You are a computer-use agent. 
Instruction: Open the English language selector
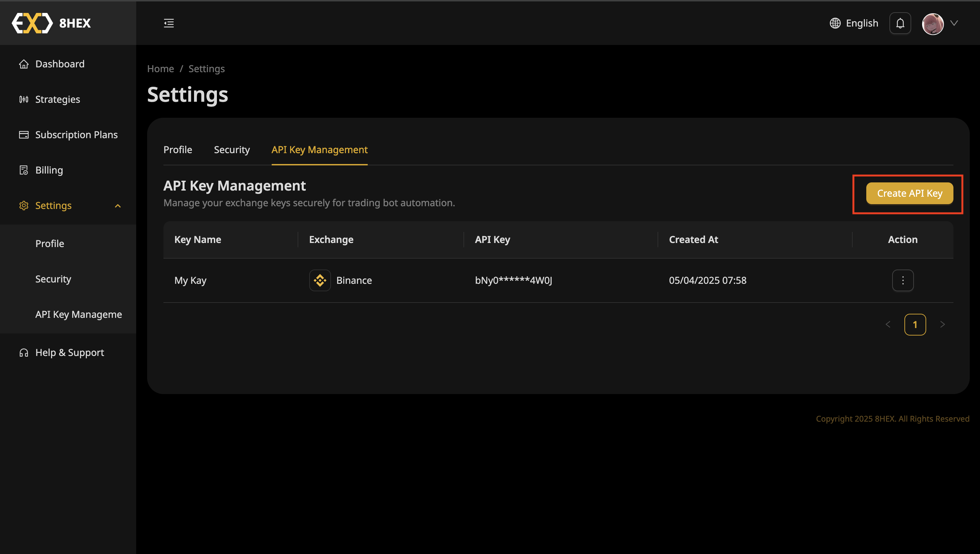[x=862, y=23]
